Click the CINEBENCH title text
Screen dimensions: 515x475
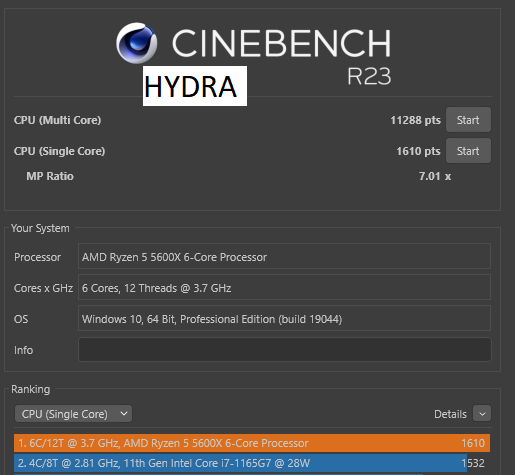point(281,43)
